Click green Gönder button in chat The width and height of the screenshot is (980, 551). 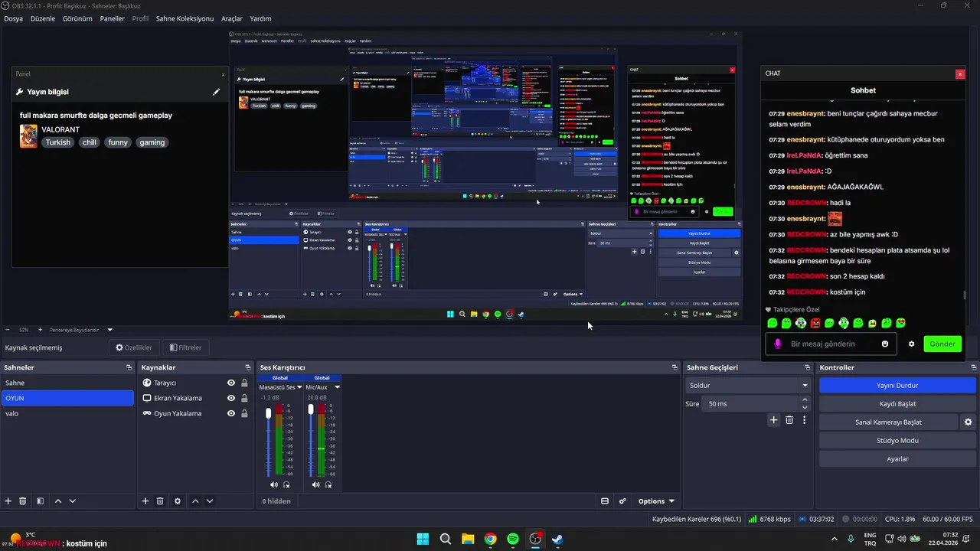pyautogui.click(x=942, y=344)
